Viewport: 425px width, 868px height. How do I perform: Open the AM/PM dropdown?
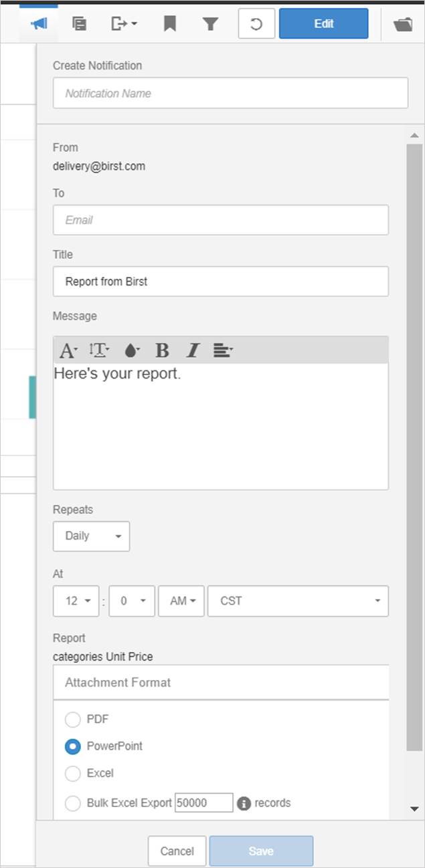181,601
